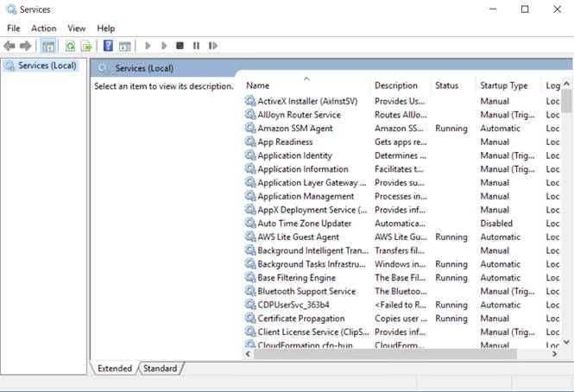
Task: Click the Start Service play icon
Action: click(x=148, y=46)
